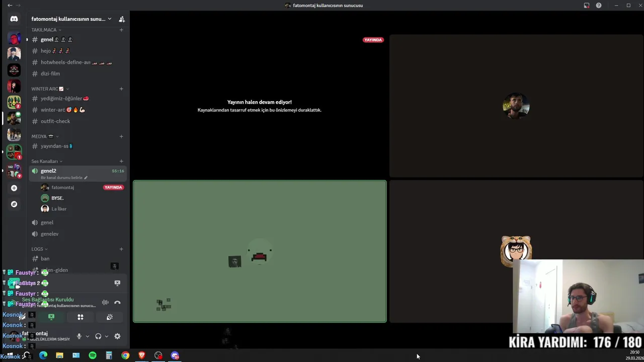The height and width of the screenshot is (362, 644).
Task: Open the red-haired avatar server icon
Action: click(14, 38)
